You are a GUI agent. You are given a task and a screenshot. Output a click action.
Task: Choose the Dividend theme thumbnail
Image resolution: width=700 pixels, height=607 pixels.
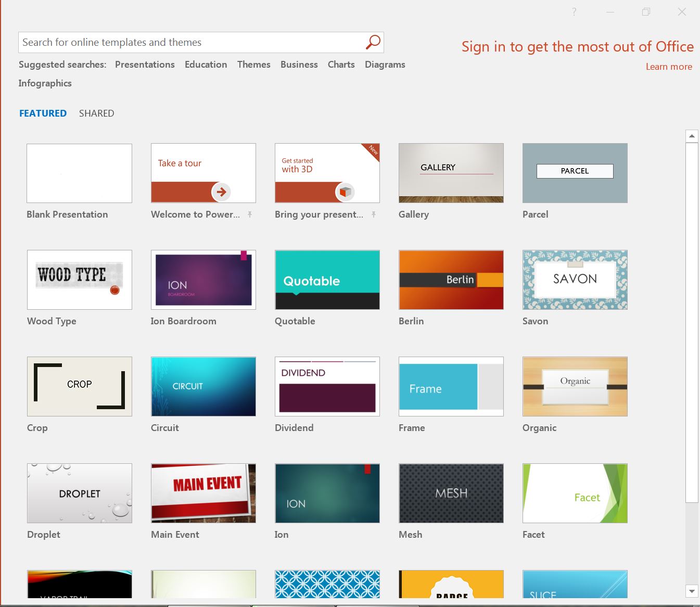(327, 387)
